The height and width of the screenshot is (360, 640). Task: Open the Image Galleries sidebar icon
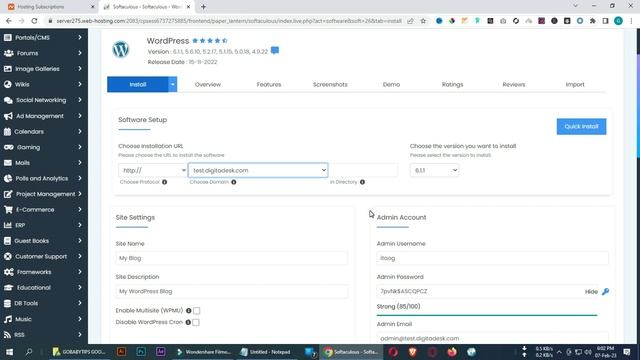pos(8,69)
